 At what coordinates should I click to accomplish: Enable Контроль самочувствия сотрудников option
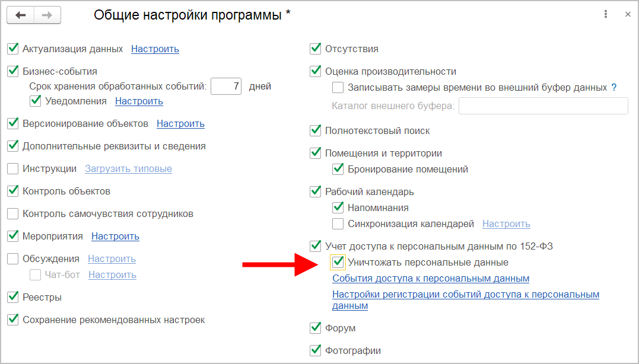point(13,214)
